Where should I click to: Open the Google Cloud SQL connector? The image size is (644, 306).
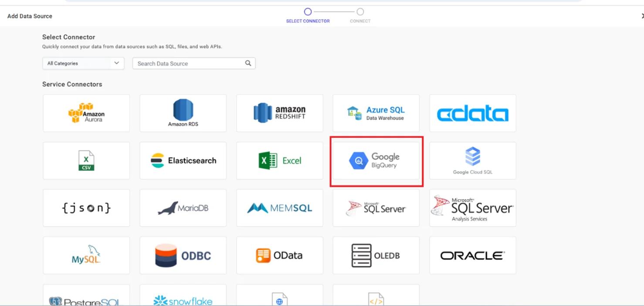(x=472, y=160)
